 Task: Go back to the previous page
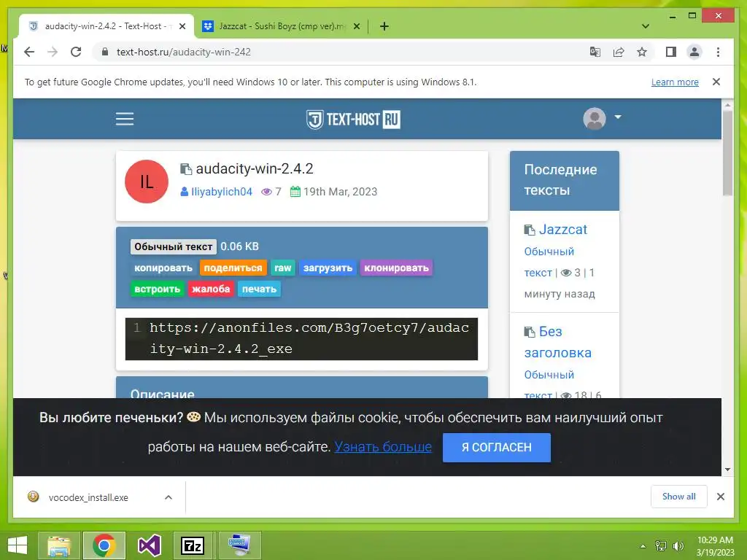click(x=29, y=52)
